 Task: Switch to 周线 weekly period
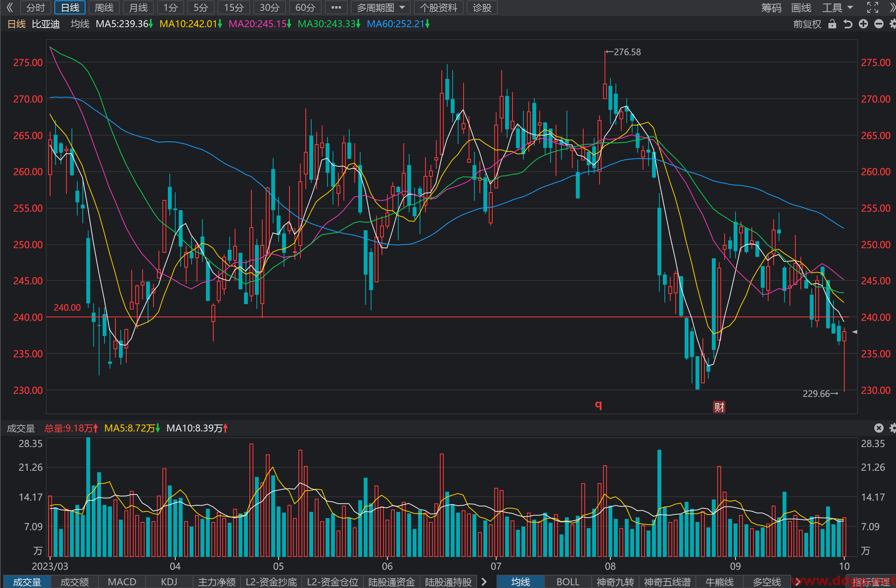pos(104,7)
